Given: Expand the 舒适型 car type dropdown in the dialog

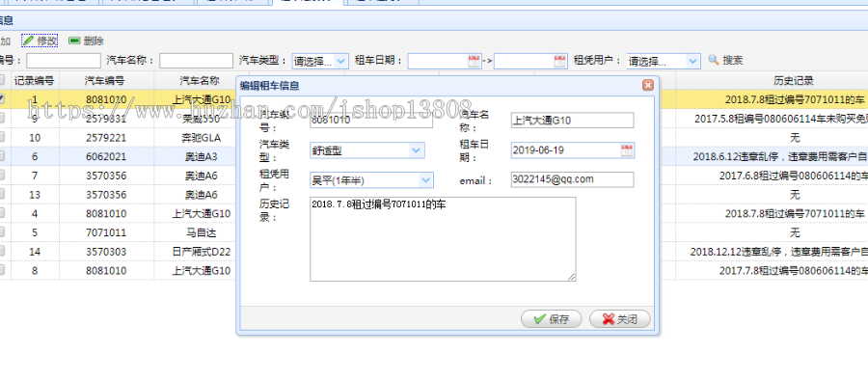Looking at the screenshot, I should (x=417, y=150).
